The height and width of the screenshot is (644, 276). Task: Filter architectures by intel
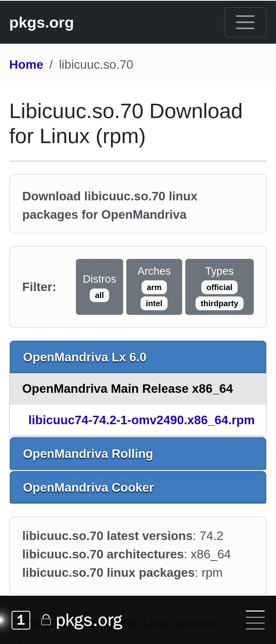point(154,303)
